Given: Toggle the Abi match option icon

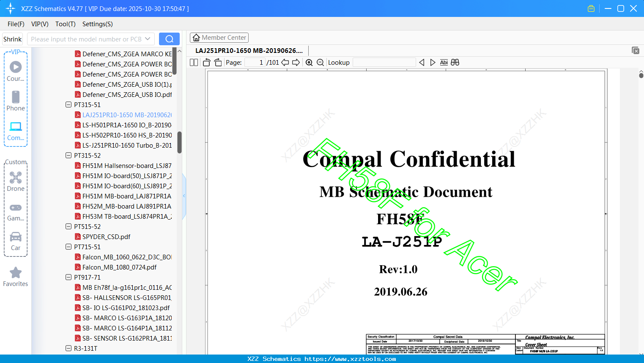Looking at the screenshot, I should coord(444,63).
